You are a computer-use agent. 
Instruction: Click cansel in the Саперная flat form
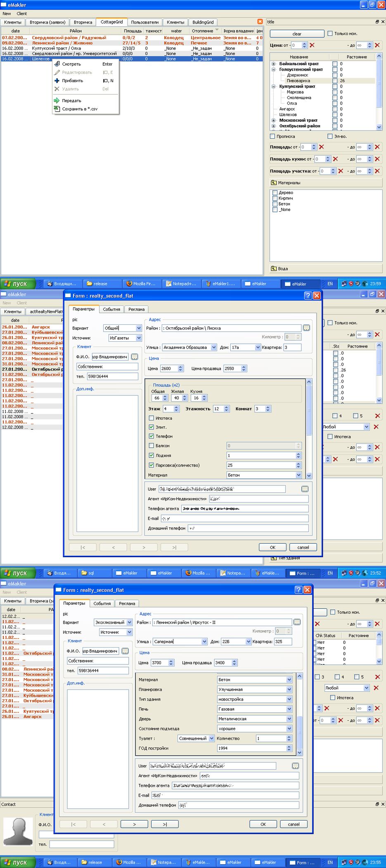click(294, 824)
